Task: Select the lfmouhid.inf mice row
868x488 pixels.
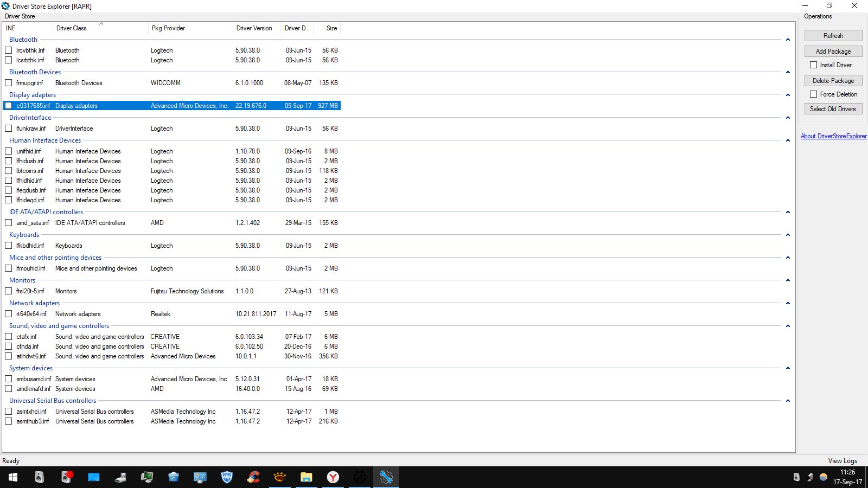Action: click(171, 268)
